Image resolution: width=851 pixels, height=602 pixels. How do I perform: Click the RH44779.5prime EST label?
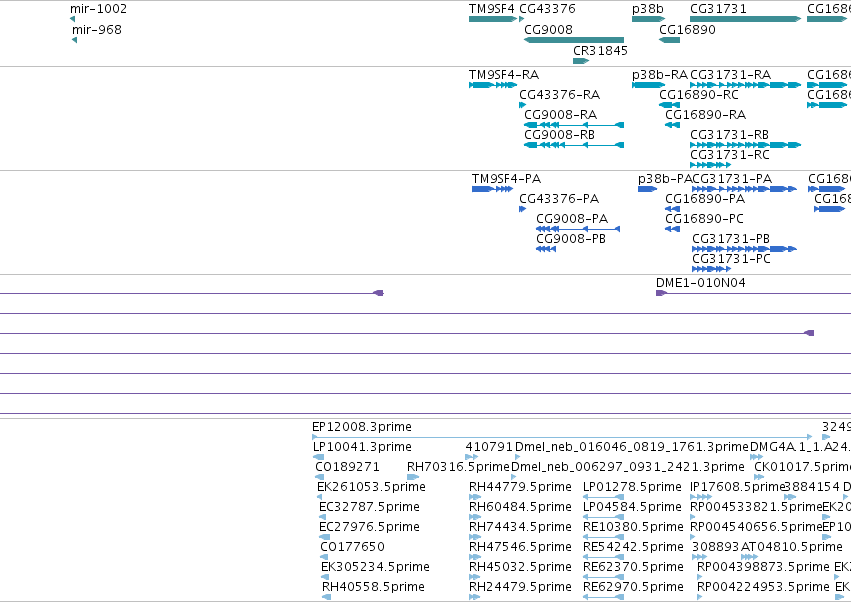tap(520, 486)
